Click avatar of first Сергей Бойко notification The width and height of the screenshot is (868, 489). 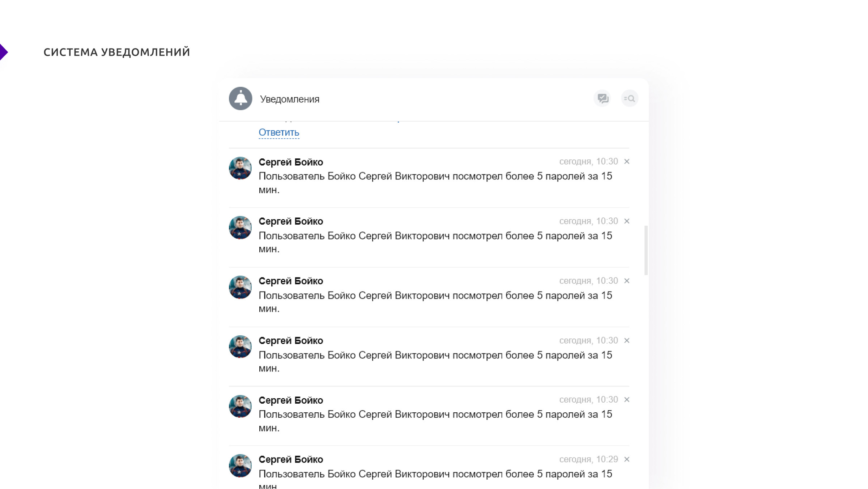pyautogui.click(x=240, y=168)
